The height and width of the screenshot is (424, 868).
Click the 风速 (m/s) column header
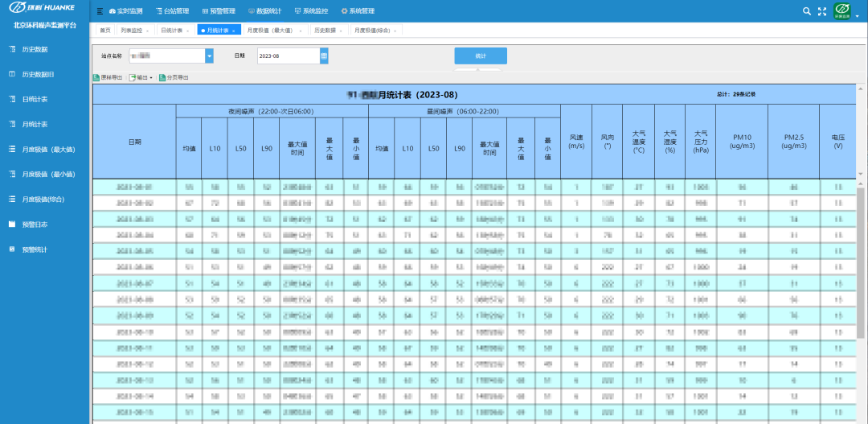pyautogui.click(x=576, y=142)
